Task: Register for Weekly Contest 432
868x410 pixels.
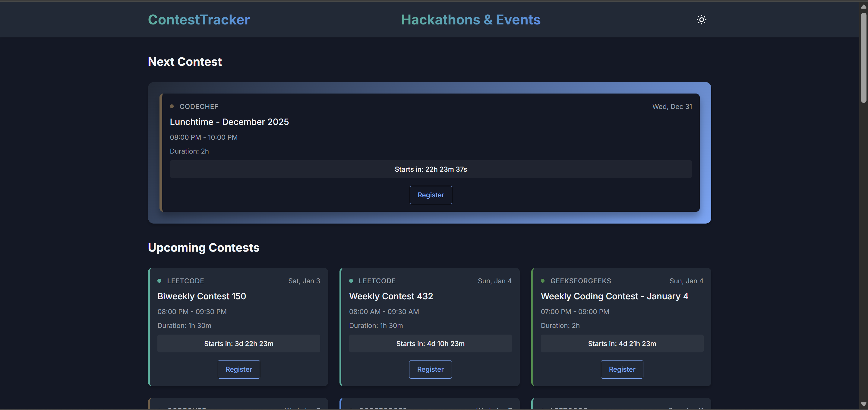Action: coord(430,369)
